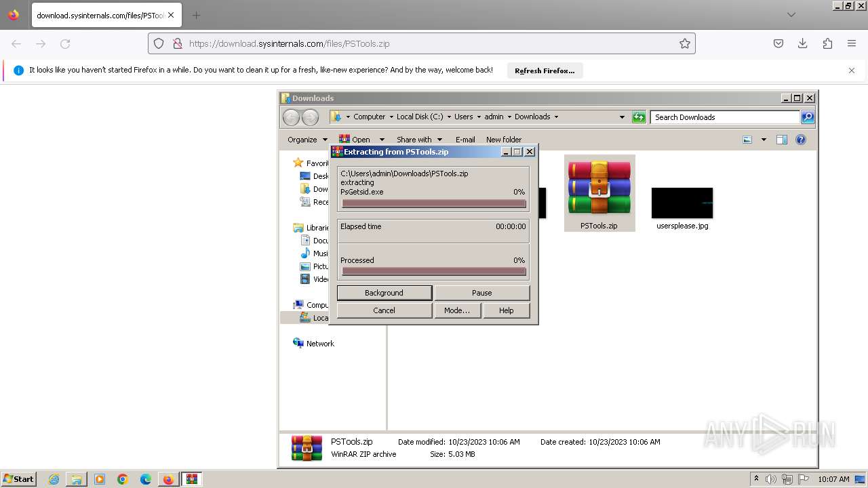The width and height of the screenshot is (868, 488).
Task: Expand the view options dropdown arrow
Action: click(764, 140)
